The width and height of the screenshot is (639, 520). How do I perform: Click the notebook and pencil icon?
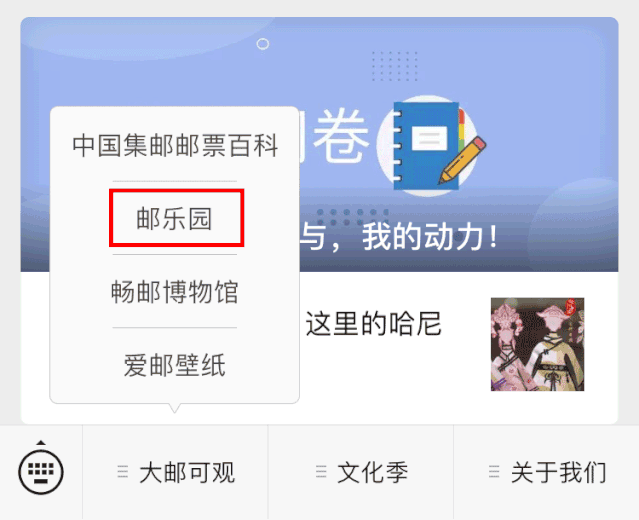431,146
